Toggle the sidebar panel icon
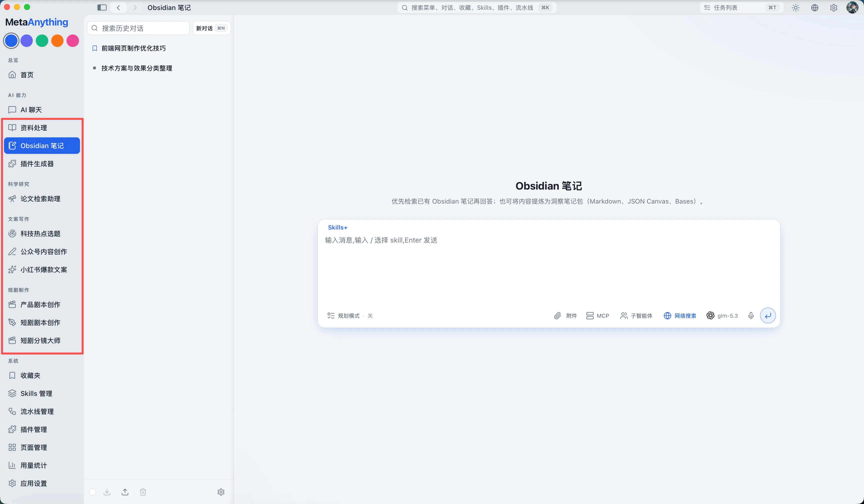 point(102,7)
